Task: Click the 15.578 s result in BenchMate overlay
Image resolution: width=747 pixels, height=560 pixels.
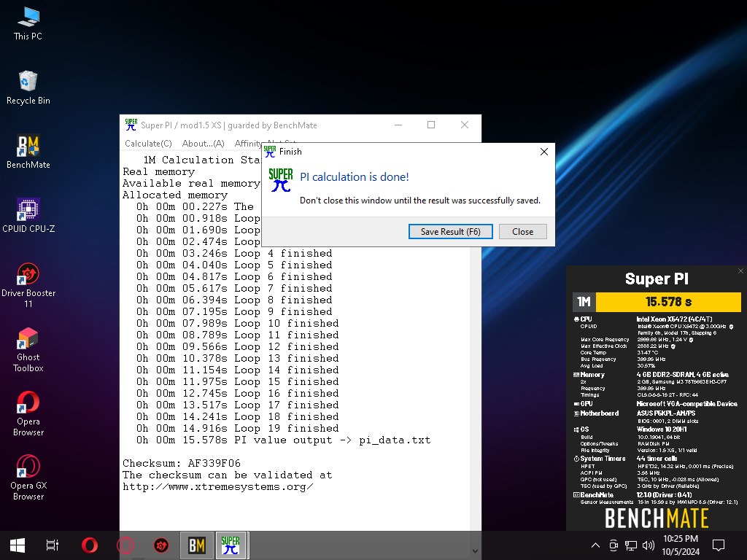Action: 668,302
